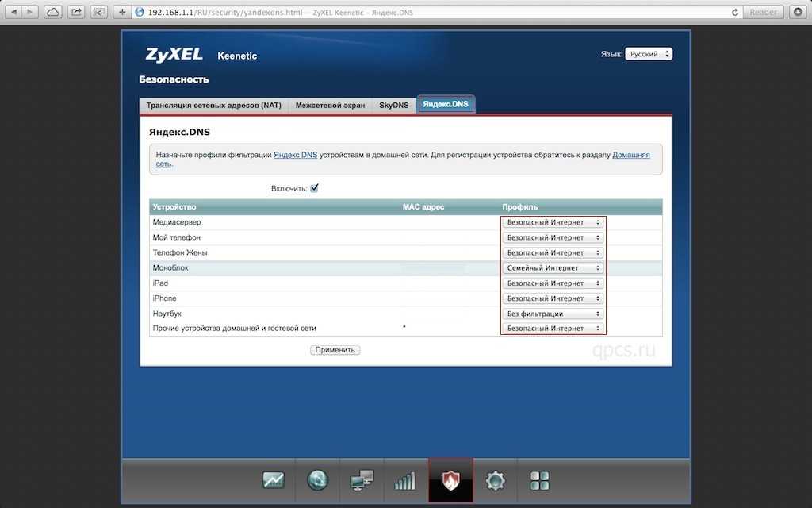
Task: Click the Share icon in Safari toolbar
Action: click(76, 12)
